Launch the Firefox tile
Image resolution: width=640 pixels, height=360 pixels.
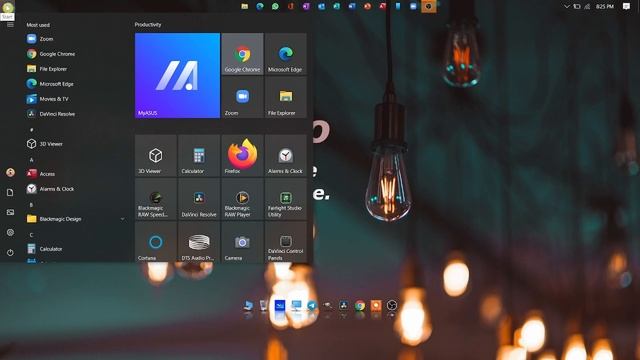tap(242, 156)
